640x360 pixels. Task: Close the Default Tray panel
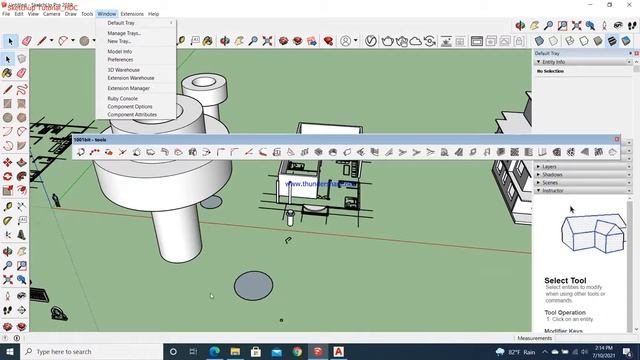point(636,53)
